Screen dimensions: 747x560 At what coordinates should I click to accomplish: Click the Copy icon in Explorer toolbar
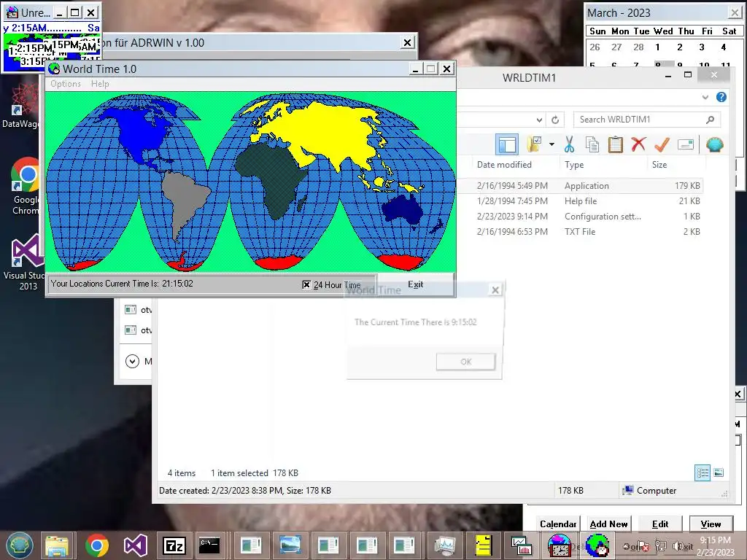tap(592, 144)
